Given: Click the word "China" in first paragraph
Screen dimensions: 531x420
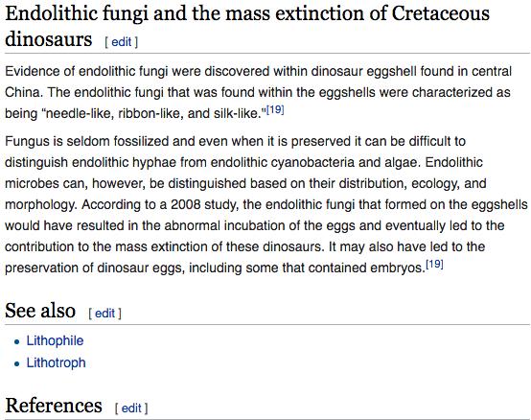Looking at the screenshot, I should click(x=22, y=92).
